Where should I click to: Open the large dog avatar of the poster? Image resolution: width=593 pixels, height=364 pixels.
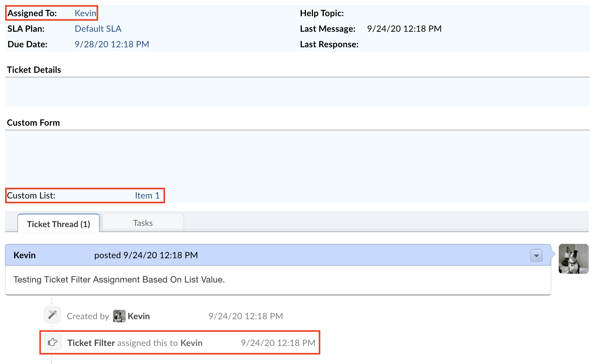[x=573, y=259]
